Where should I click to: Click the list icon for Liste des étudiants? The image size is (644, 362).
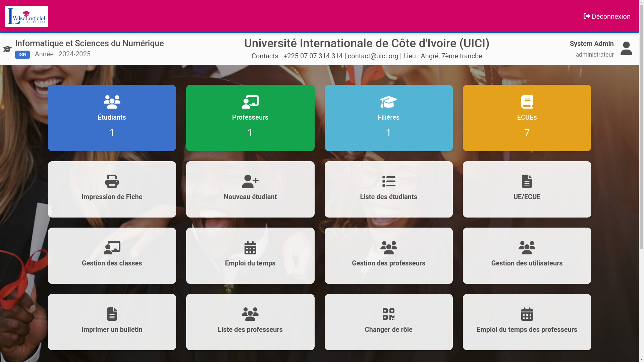(388, 181)
